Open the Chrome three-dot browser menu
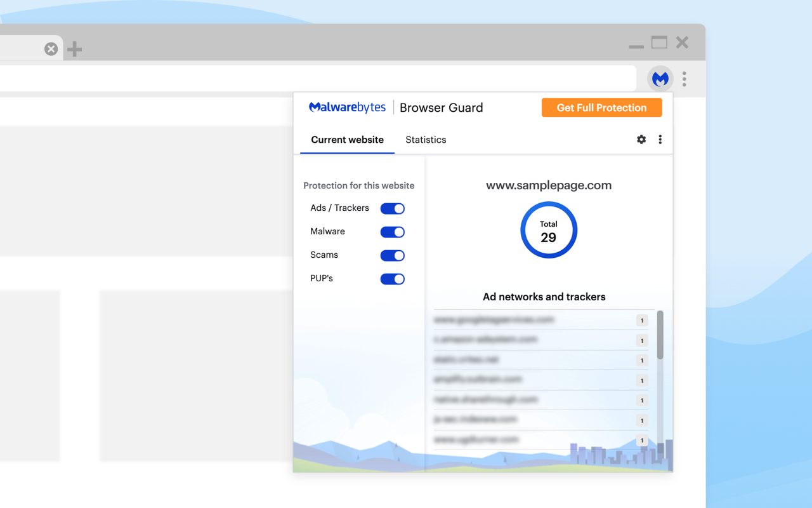This screenshot has width=812, height=508. (684, 79)
